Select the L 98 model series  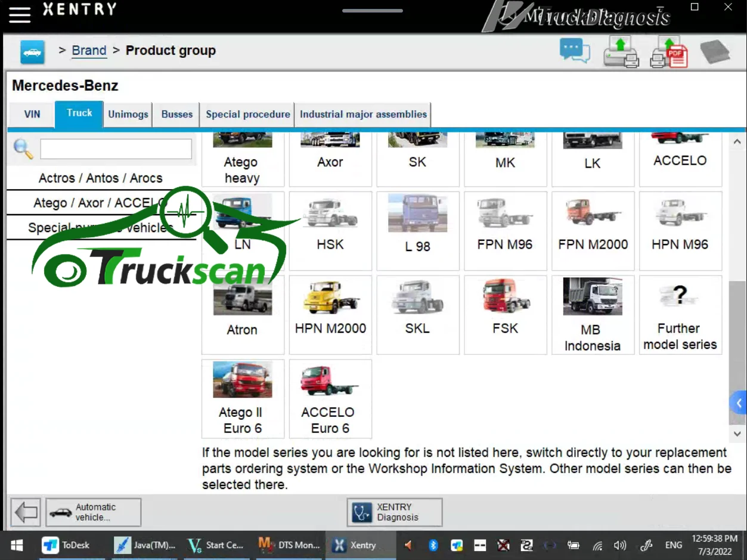(x=418, y=231)
